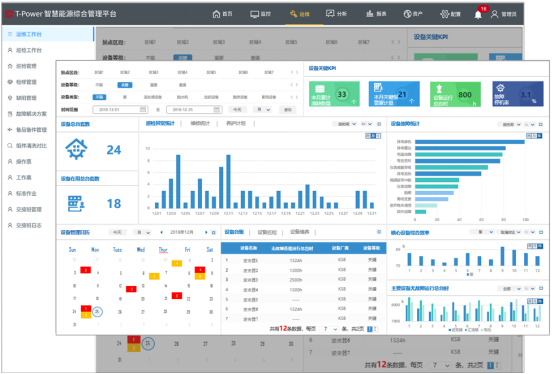Click expand icon on inspection anomaly chart header
Viewport: 554px width, 374px height.
[x=379, y=124]
